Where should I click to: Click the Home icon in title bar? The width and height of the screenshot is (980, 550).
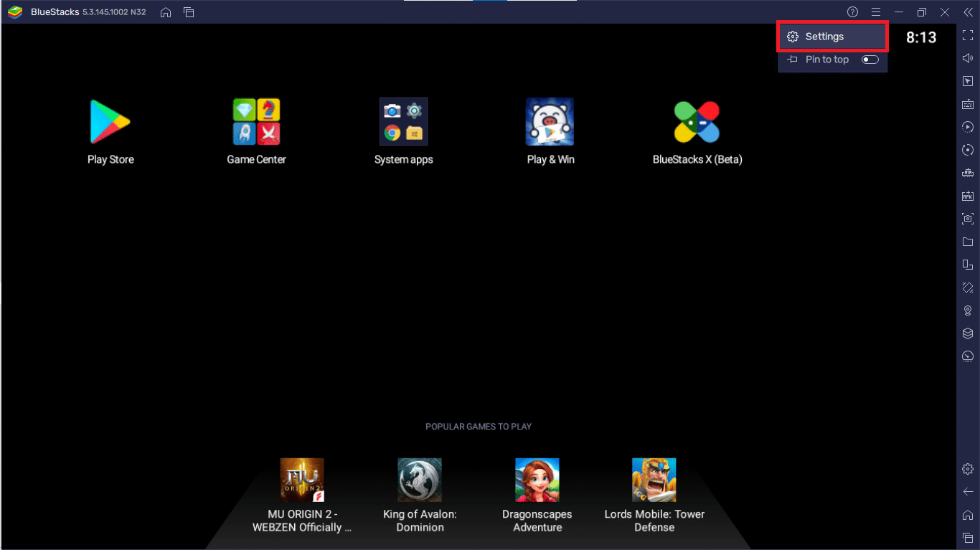coord(166,12)
